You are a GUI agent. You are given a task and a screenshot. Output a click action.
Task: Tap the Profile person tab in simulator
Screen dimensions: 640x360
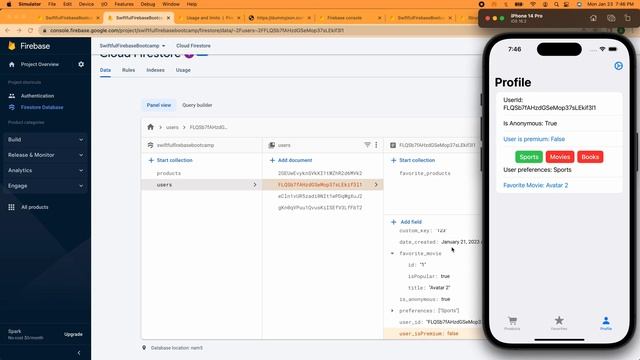pos(606,322)
